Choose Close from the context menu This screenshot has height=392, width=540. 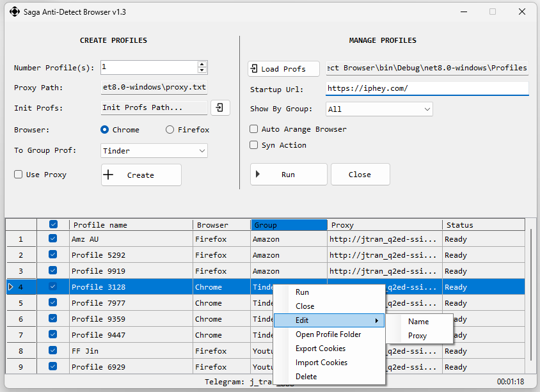pos(329,306)
